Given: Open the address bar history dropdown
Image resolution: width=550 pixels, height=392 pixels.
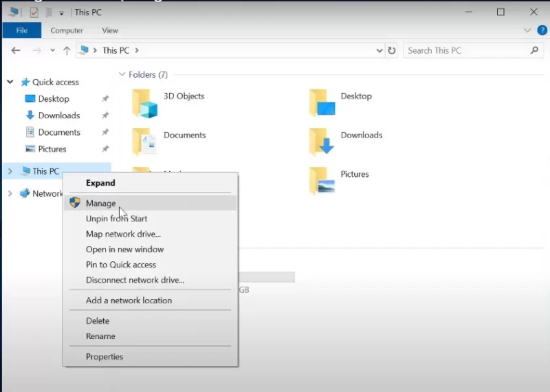Looking at the screenshot, I should click(379, 50).
